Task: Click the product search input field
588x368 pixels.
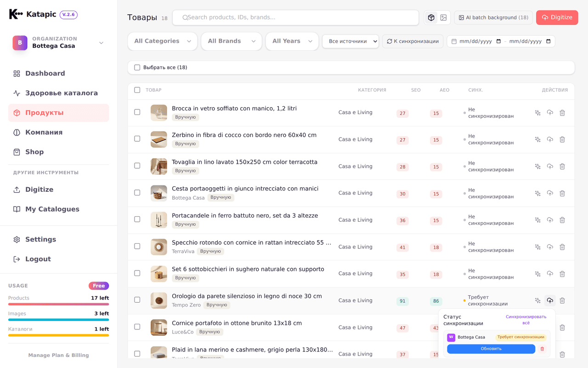Action: [295, 17]
